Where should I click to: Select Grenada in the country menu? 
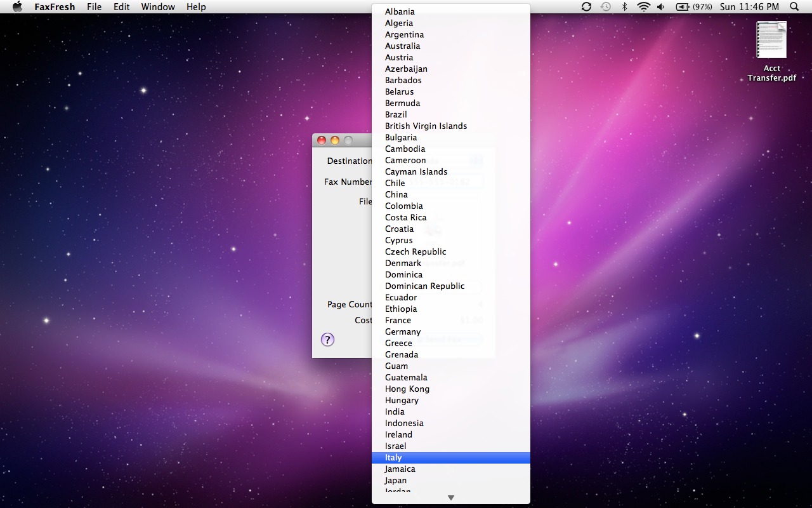click(451, 354)
